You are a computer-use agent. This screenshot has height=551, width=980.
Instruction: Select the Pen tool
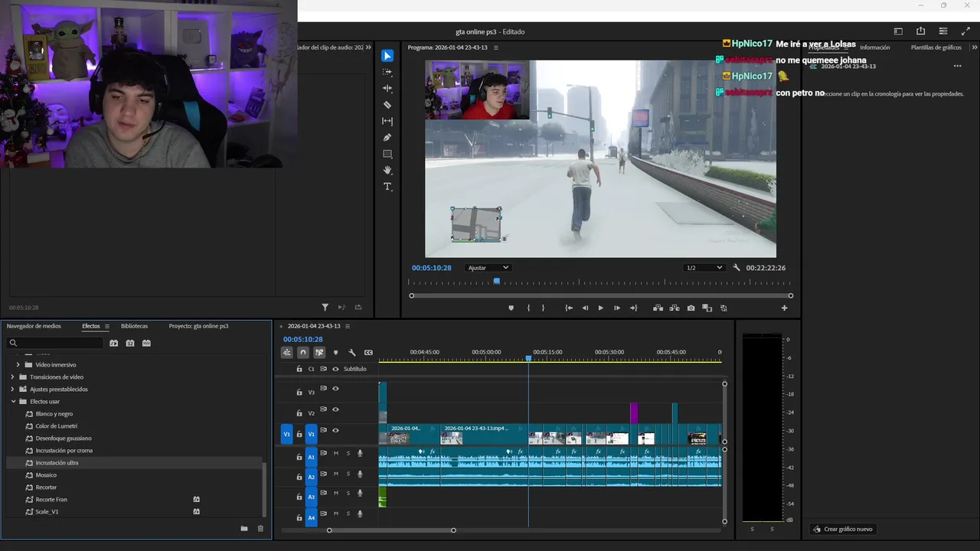click(x=387, y=138)
